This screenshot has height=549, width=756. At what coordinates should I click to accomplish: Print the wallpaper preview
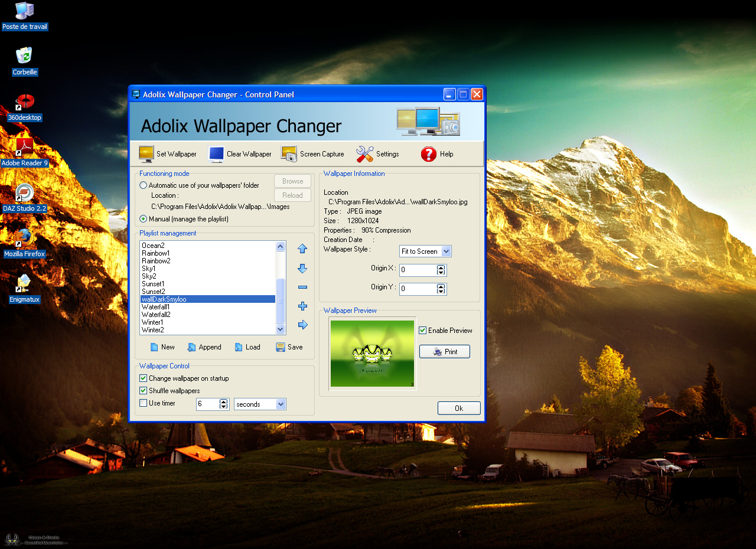(445, 352)
